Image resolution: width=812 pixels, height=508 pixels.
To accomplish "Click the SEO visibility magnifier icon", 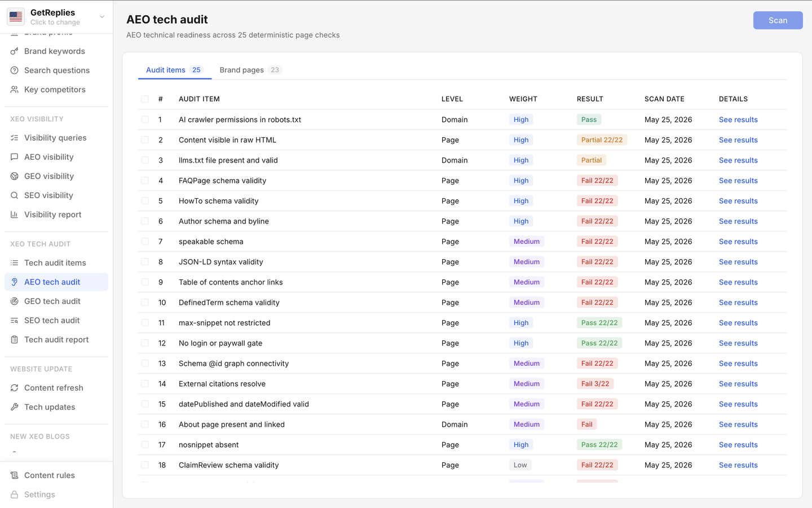I will 15,195.
